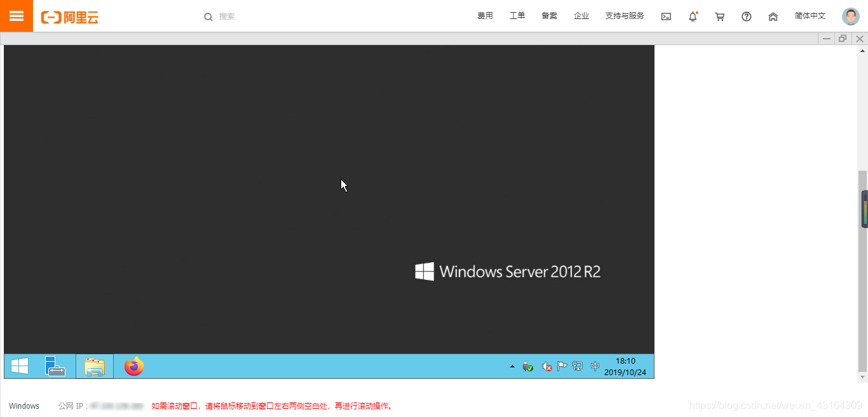Open the help question-mark icon
Screen dimensions: 868x417
coord(747,17)
